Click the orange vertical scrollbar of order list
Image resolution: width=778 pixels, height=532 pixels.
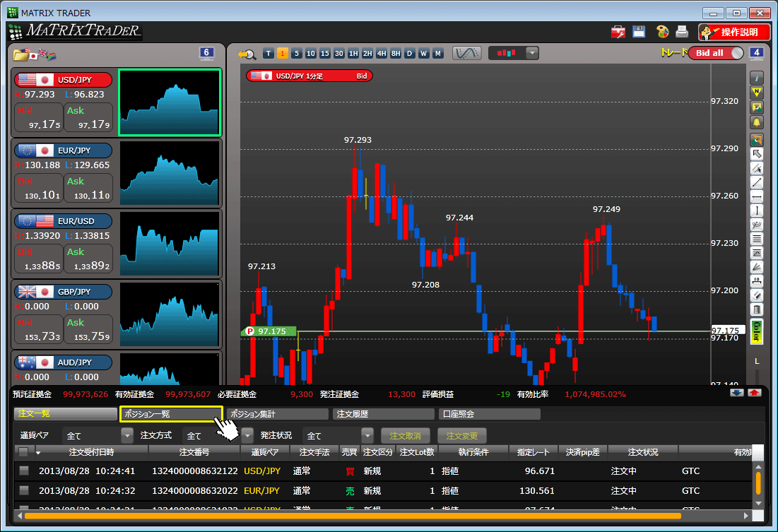[x=758, y=483]
